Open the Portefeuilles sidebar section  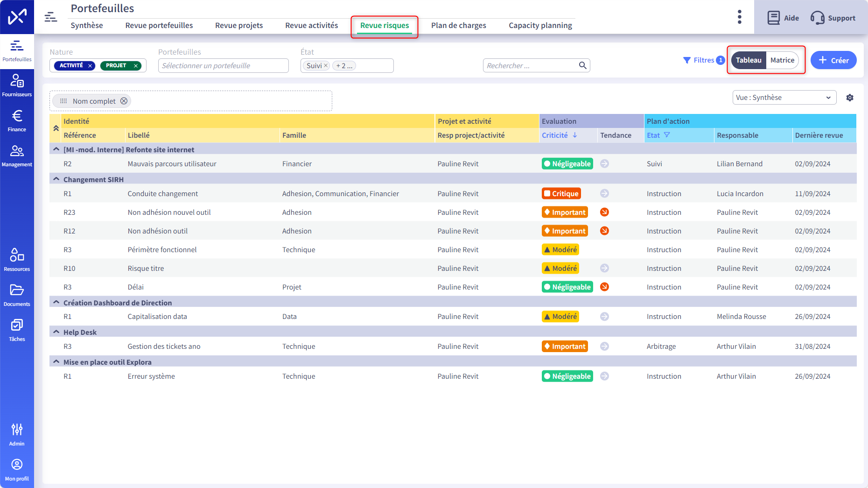coord(17,51)
